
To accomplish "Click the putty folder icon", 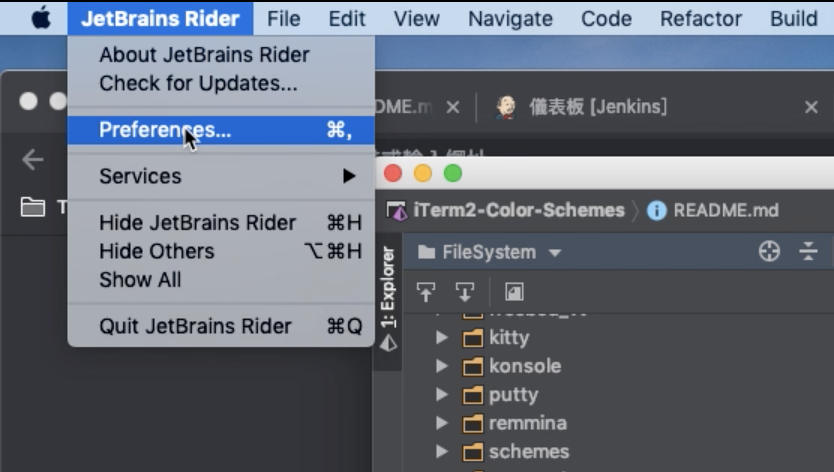I will (x=472, y=395).
